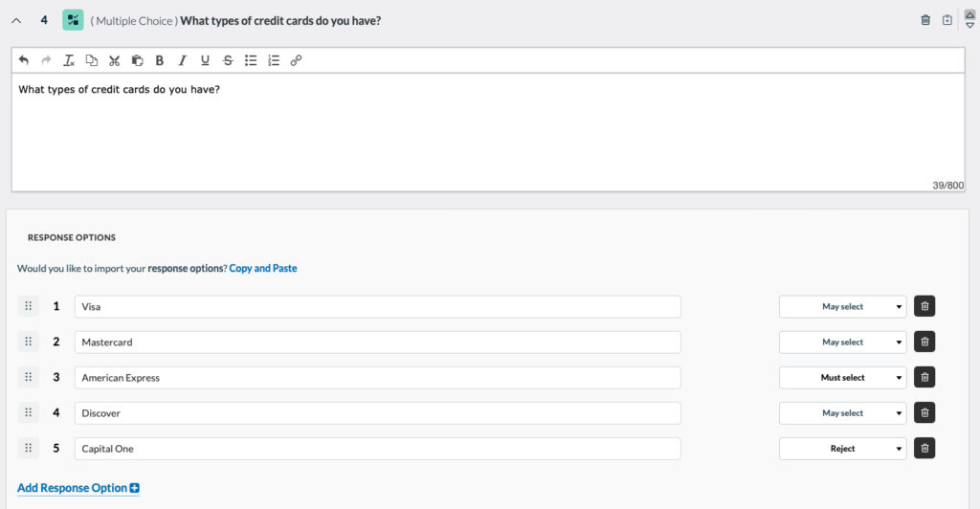The height and width of the screenshot is (509, 980).
Task: Insert a bulleted list
Action: pos(251,60)
